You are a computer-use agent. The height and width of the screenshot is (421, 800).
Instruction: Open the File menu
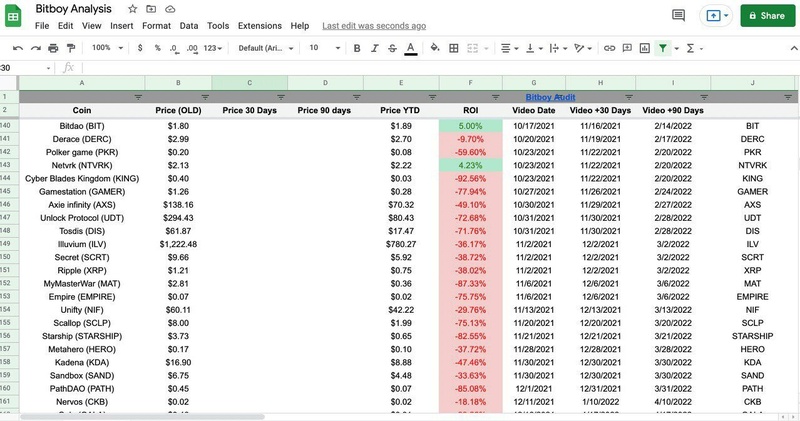click(42, 26)
